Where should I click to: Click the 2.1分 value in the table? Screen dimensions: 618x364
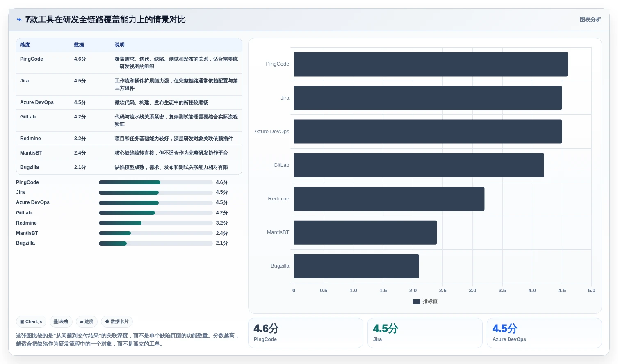[80, 167]
